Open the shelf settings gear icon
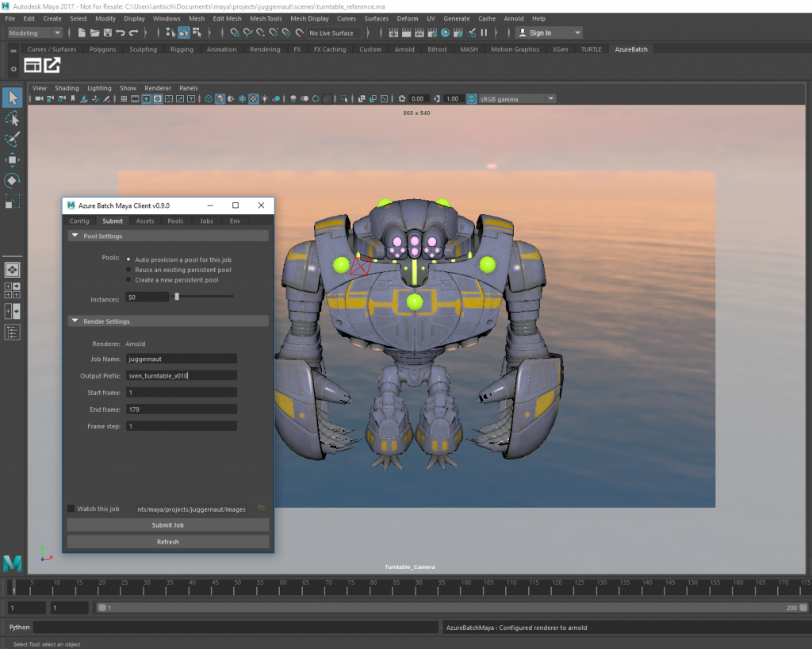 click(13, 68)
